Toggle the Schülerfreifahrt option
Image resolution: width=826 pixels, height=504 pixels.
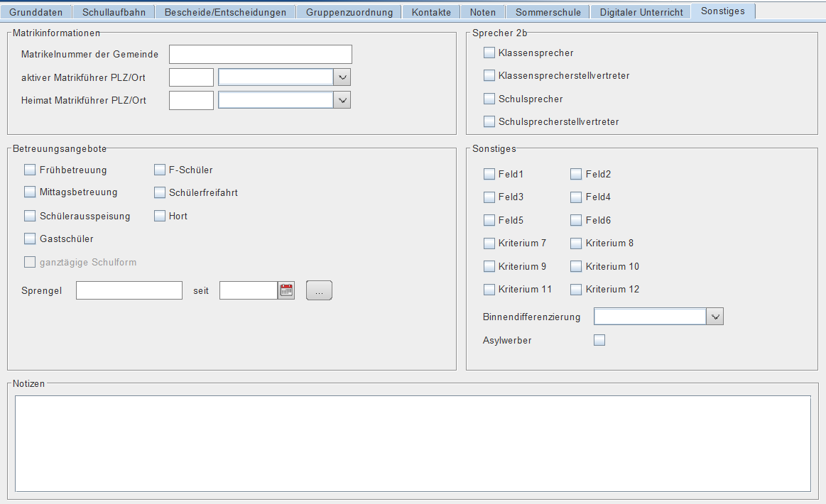160,193
